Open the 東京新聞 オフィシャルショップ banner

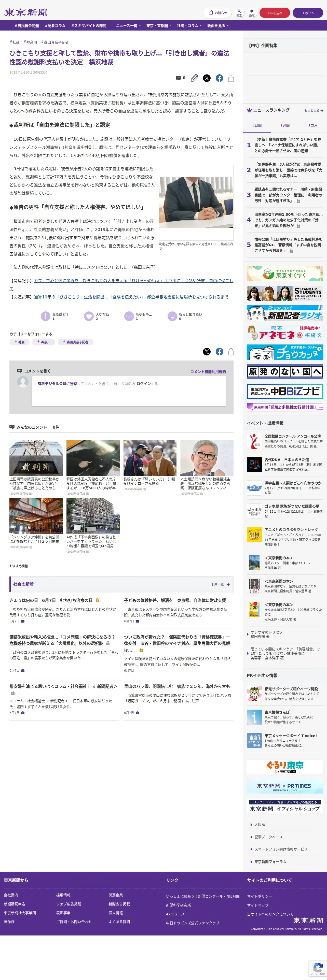point(285,805)
